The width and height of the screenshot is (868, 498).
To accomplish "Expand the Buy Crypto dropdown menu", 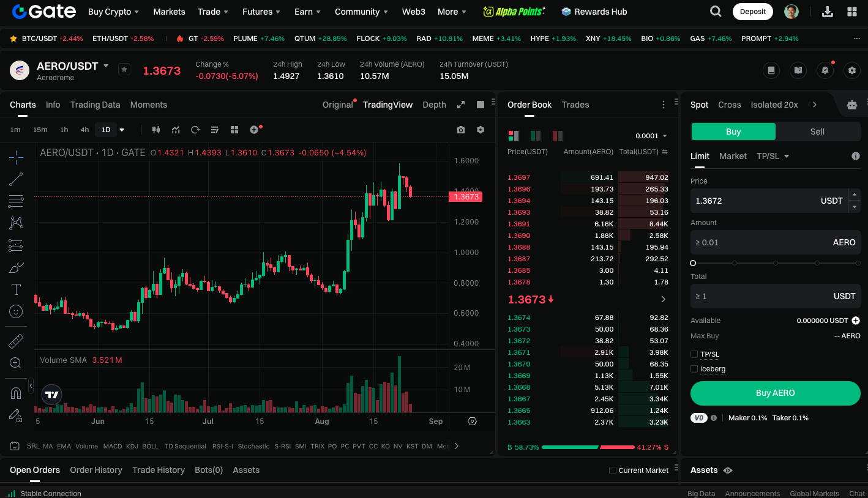I will (x=113, y=12).
